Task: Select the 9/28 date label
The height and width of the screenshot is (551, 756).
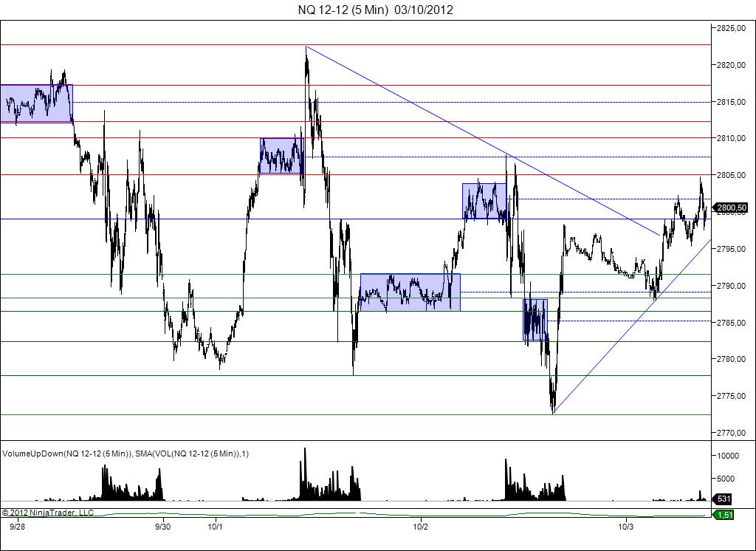Action: click(x=18, y=527)
